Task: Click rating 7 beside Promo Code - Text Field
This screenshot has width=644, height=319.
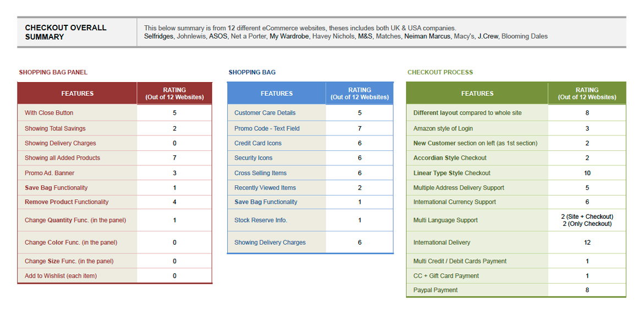Action: coord(360,128)
